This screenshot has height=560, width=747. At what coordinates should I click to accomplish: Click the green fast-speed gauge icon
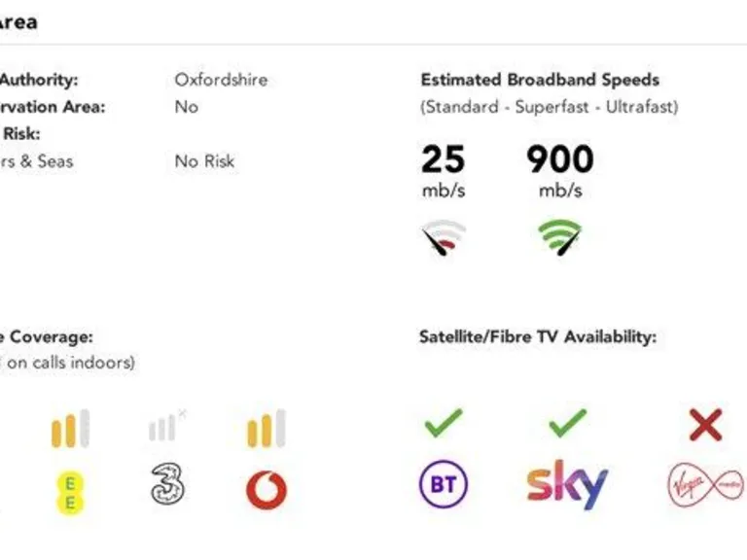point(560,237)
